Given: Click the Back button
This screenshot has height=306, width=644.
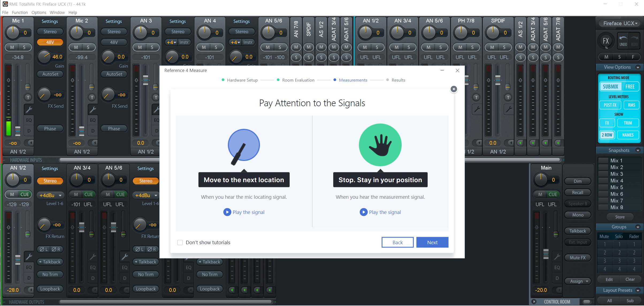Looking at the screenshot, I should tap(397, 242).
